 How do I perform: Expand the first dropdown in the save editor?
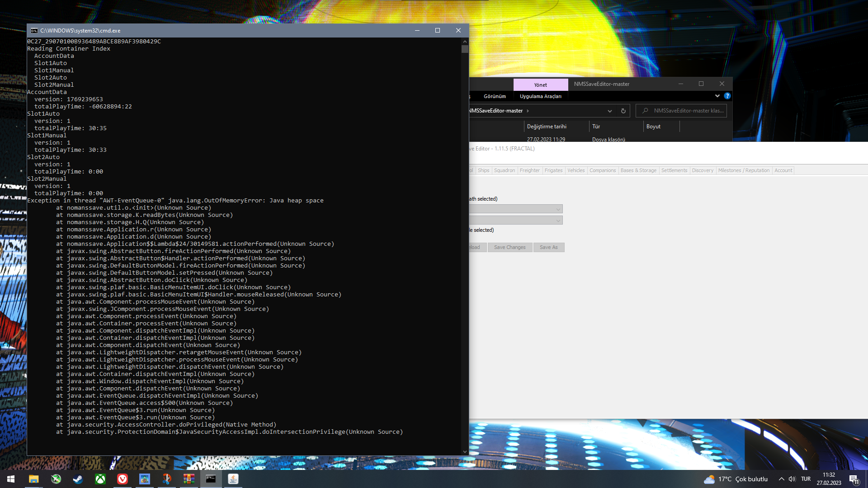tap(557, 209)
